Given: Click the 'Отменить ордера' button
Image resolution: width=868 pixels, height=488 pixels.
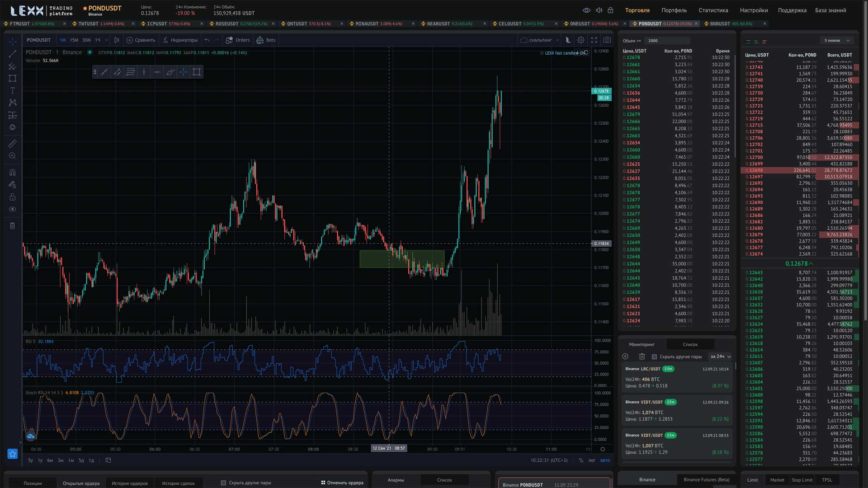Looking at the screenshot, I should coord(342,483).
